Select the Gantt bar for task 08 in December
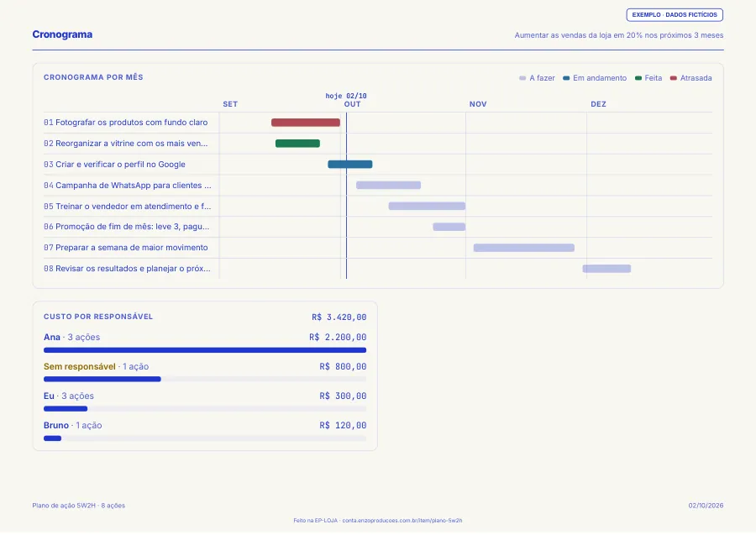Screen dimensions: 756x535 click(606, 269)
